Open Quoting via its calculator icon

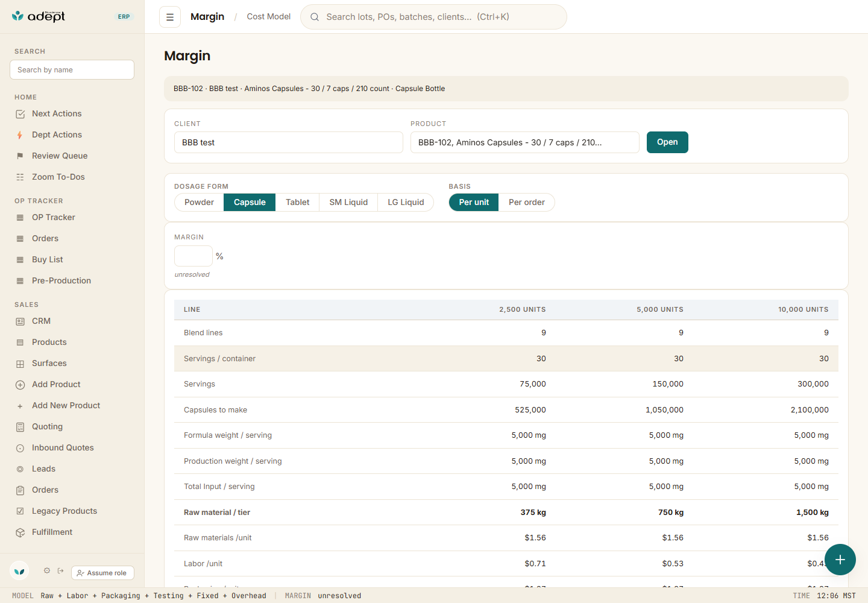[20, 427]
